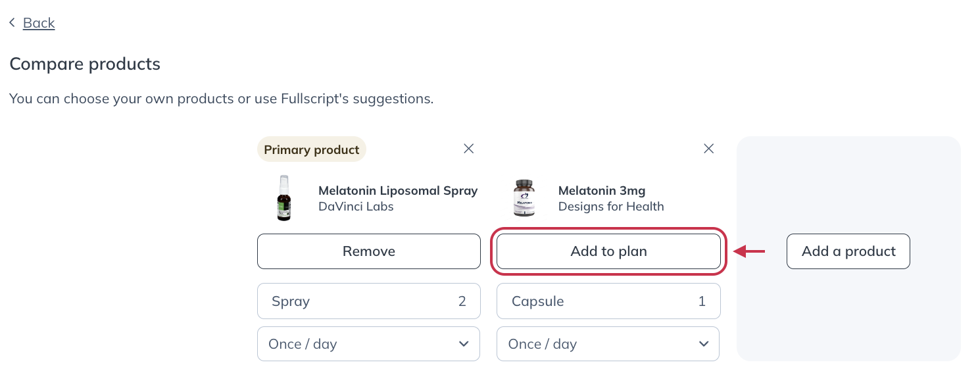Click the Designs for Health brand name
980x379 pixels.
611,206
